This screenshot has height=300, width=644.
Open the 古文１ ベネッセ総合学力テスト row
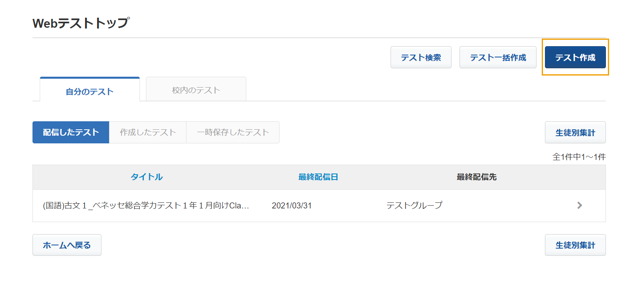pos(319,206)
